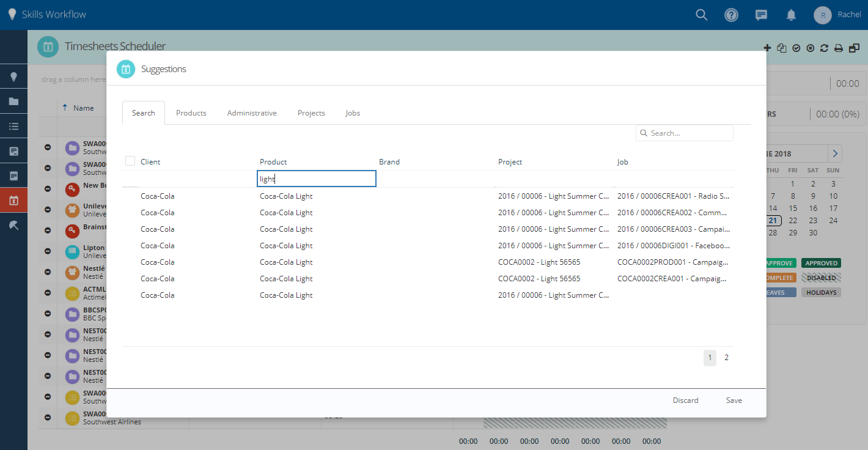Viewport: 868px width, 450px height.
Task: Open the red calendar item in left sidebar
Action: point(13,201)
